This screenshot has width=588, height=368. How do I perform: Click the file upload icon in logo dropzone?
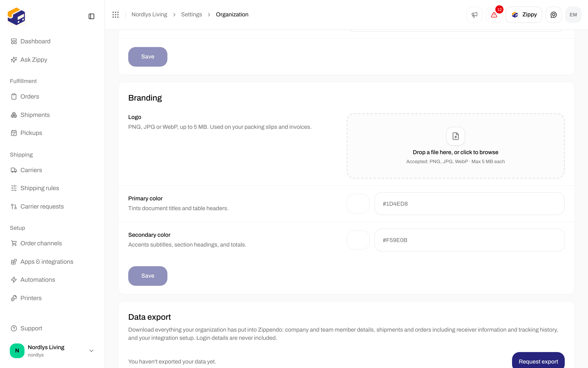point(455,136)
